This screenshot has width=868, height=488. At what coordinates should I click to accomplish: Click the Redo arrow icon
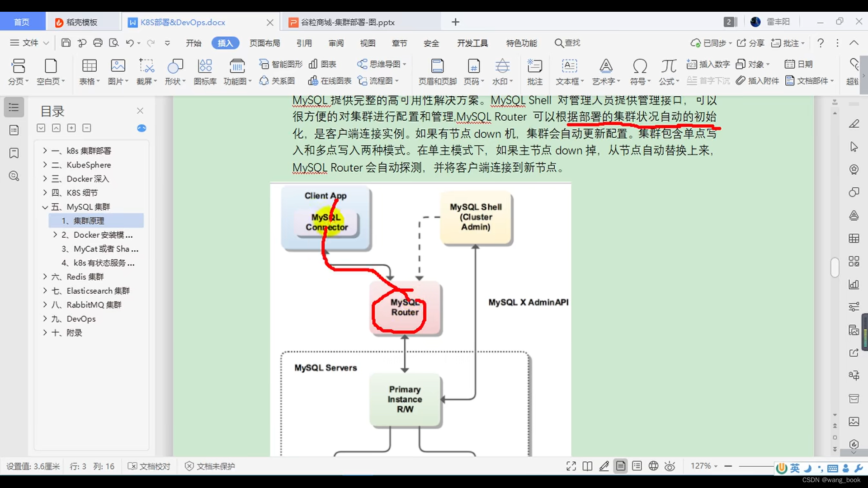[x=151, y=43]
